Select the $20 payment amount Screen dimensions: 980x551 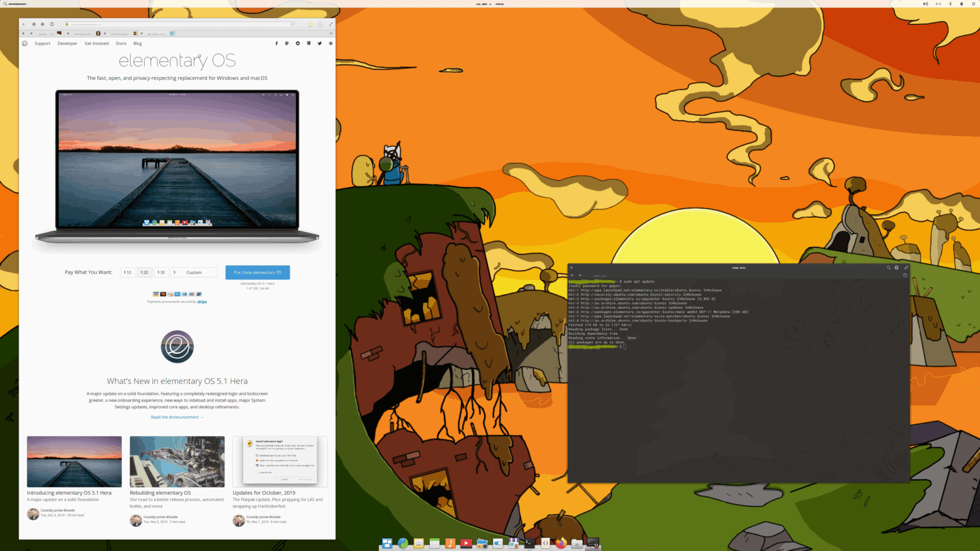(145, 272)
